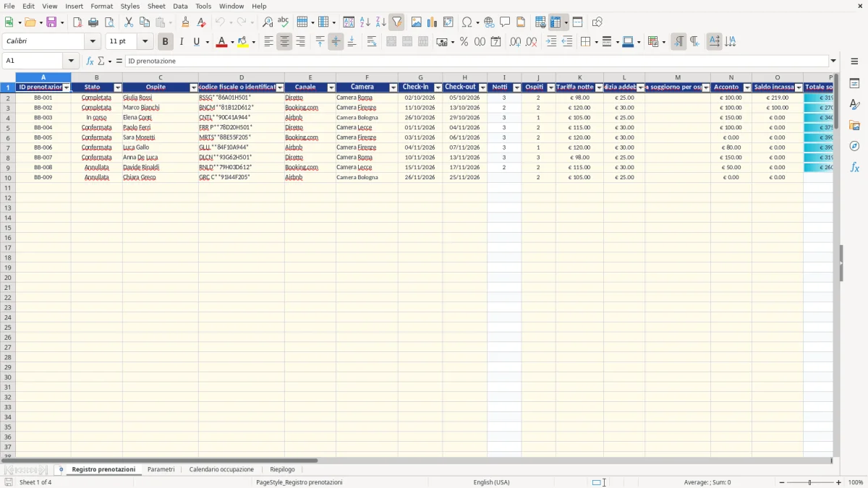Image resolution: width=868 pixels, height=488 pixels.
Task: Click the Sort Descending icon
Action: 381,22
